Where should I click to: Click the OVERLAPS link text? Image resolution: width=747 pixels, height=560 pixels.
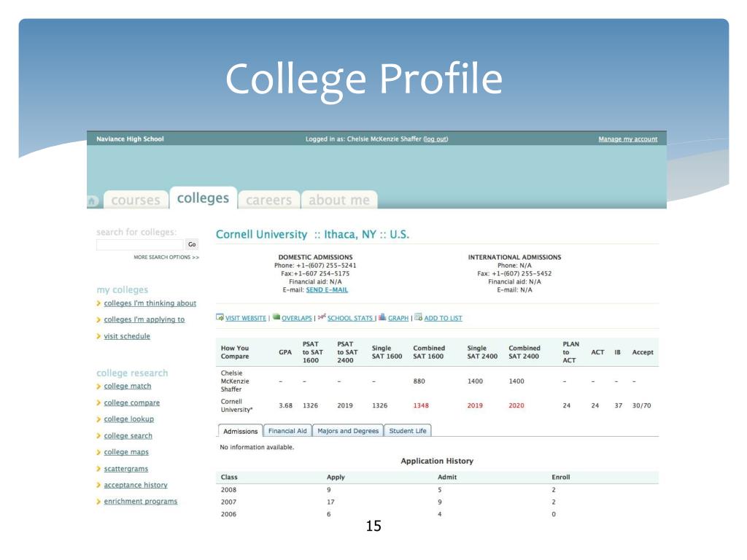[x=297, y=318]
